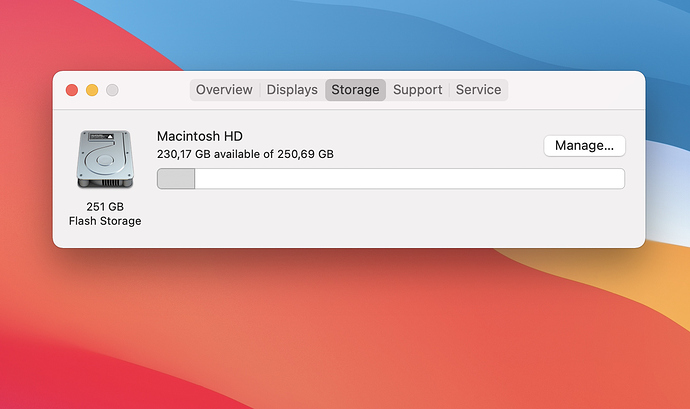Open the Displays tab
690x409 pixels.
[292, 90]
